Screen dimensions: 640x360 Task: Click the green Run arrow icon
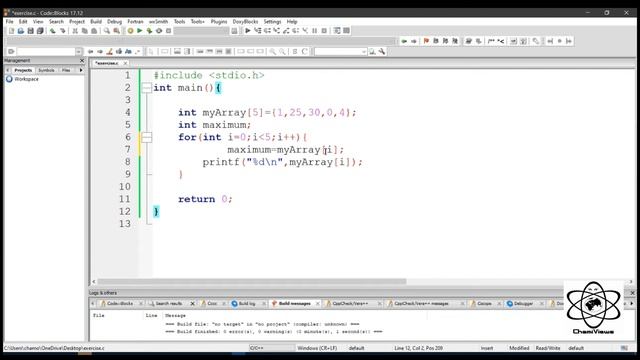tap(140, 31)
